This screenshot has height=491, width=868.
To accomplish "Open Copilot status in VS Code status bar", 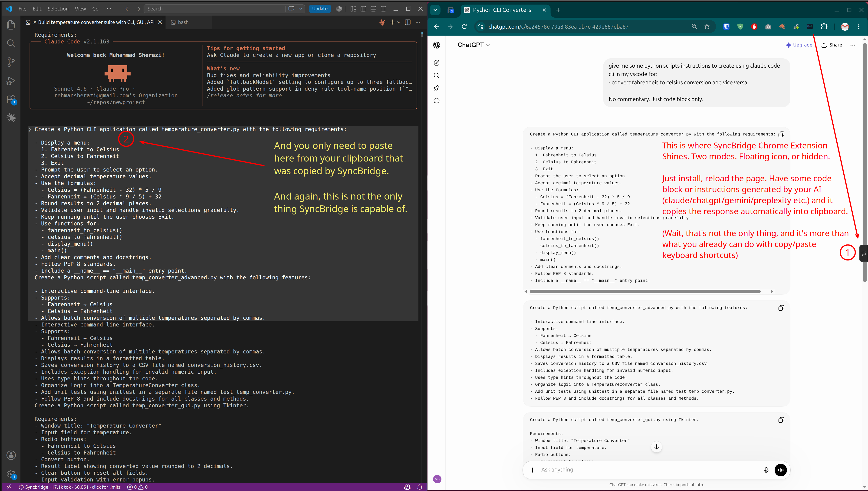I will tap(407, 487).
